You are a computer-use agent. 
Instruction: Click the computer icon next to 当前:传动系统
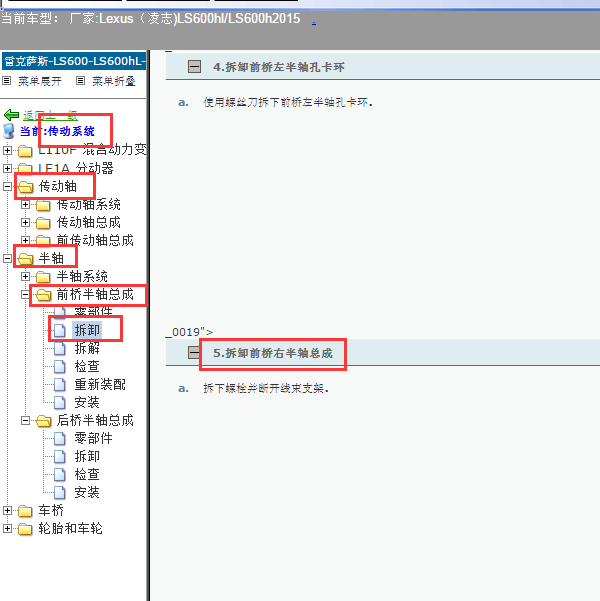coord(8,131)
